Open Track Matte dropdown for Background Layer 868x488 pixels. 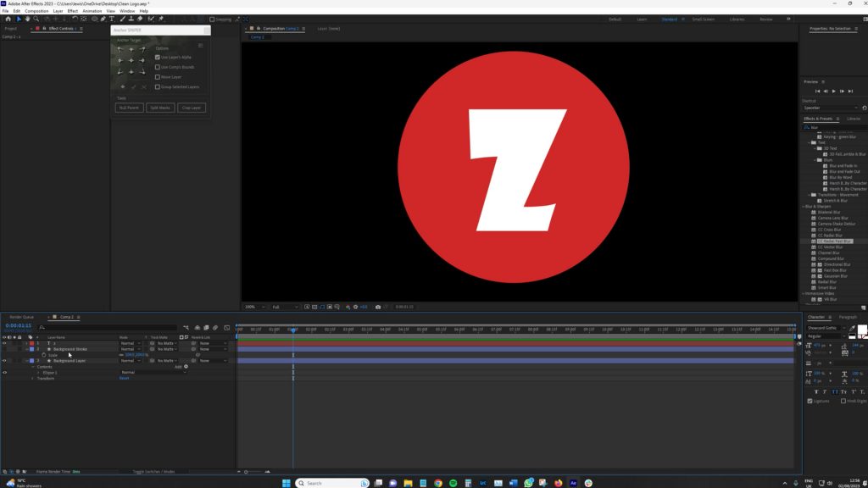(x=167, y=361)
